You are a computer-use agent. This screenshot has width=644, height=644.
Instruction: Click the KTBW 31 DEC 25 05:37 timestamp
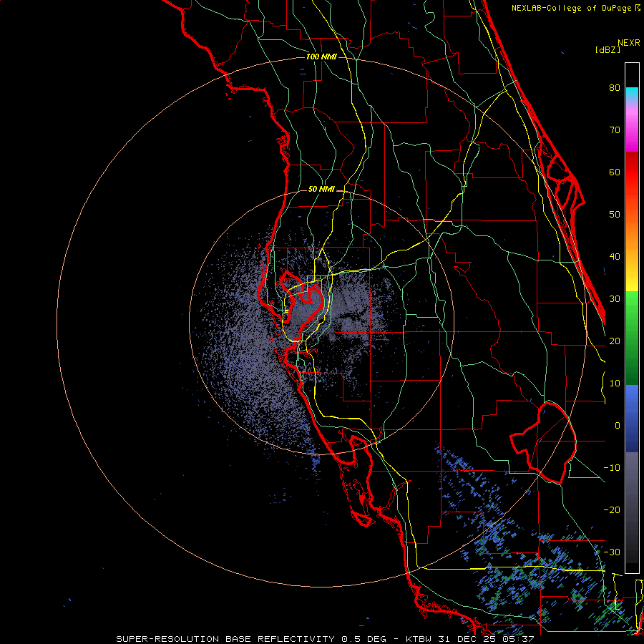470,639
